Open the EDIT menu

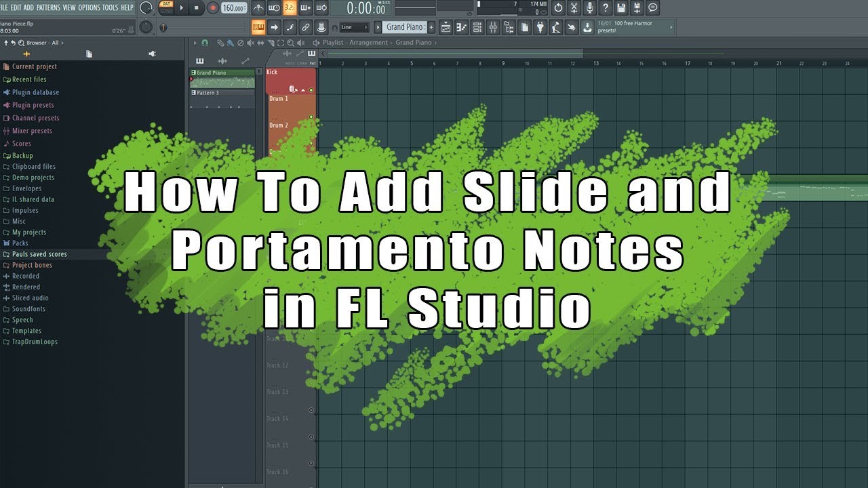pyautogui.click(x=16, y=7)
